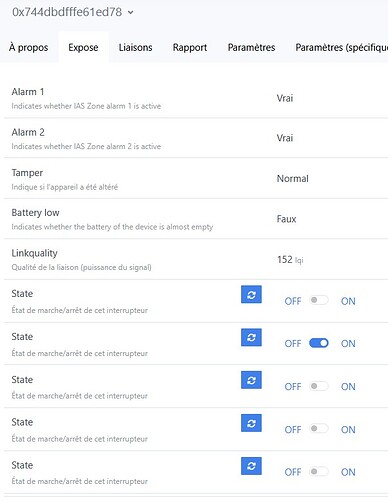The image size is (388, 500).
Task: Toggle the fifth State switch
Action: pos(319,471)
